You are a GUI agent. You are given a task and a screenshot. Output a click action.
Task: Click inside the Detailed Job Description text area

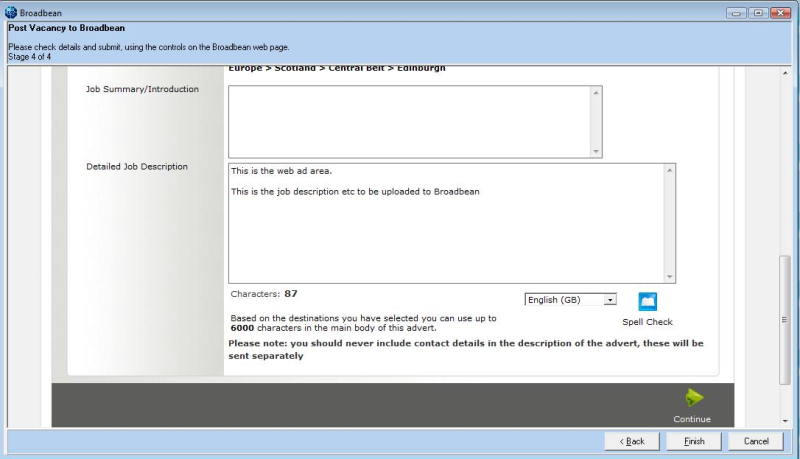click(447, 223)
